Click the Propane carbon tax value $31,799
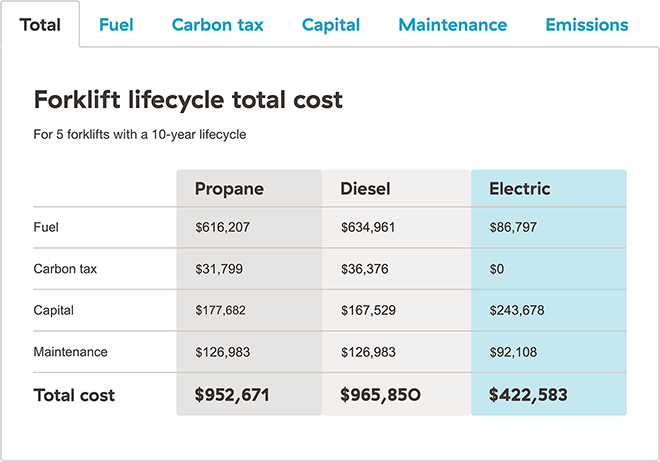 [219, 269]
